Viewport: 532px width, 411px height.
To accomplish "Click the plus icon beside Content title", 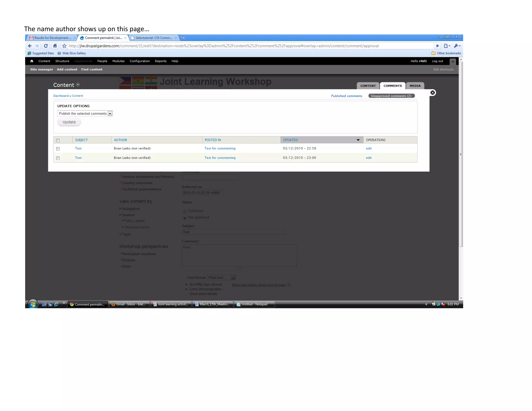I will [78, 85].
